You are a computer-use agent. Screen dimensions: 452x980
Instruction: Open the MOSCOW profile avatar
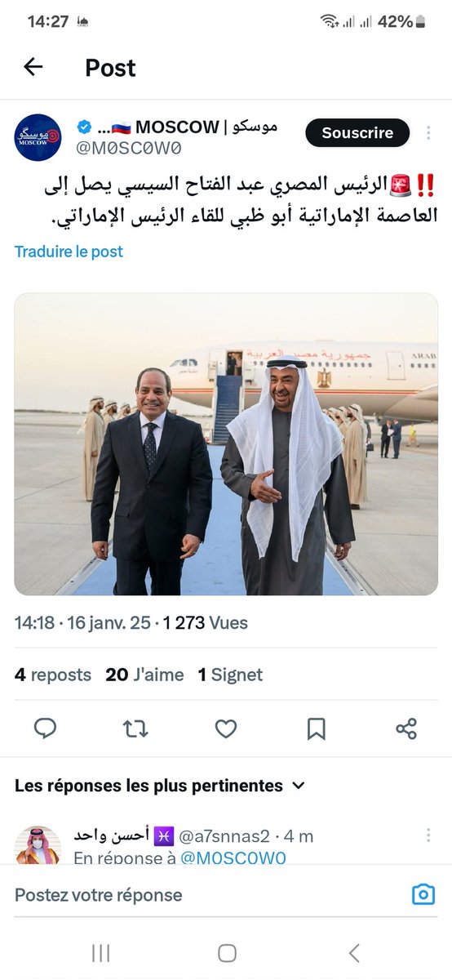[x=38, y=137]
